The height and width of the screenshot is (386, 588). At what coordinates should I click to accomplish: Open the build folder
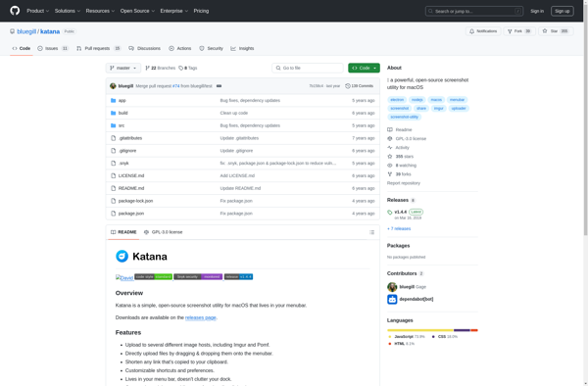click(x=123, y=113)
